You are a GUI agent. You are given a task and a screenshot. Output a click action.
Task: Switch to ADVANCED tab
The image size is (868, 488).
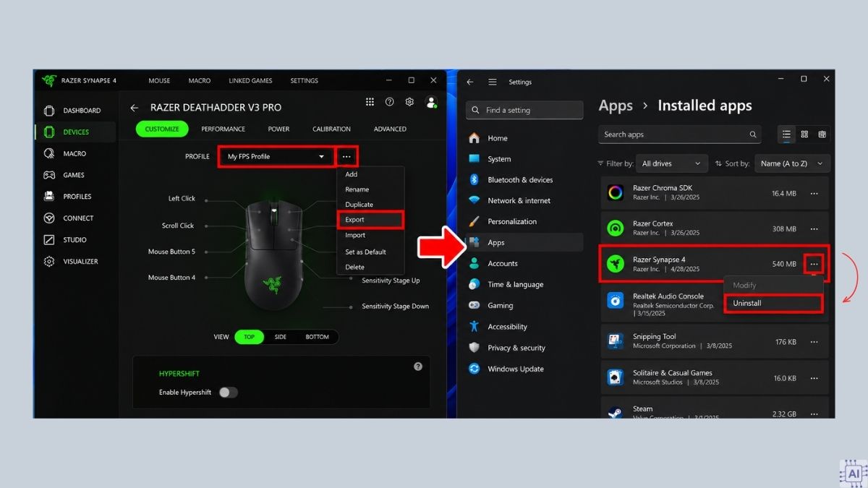pos(390,129)
